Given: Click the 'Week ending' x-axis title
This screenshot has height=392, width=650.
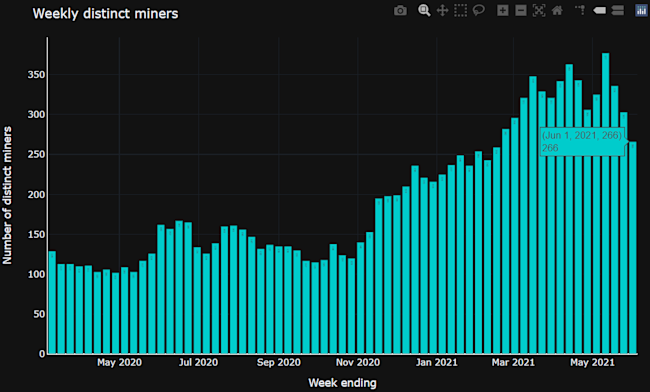Looking at the screenshot, I should click(x=342, y=382).
